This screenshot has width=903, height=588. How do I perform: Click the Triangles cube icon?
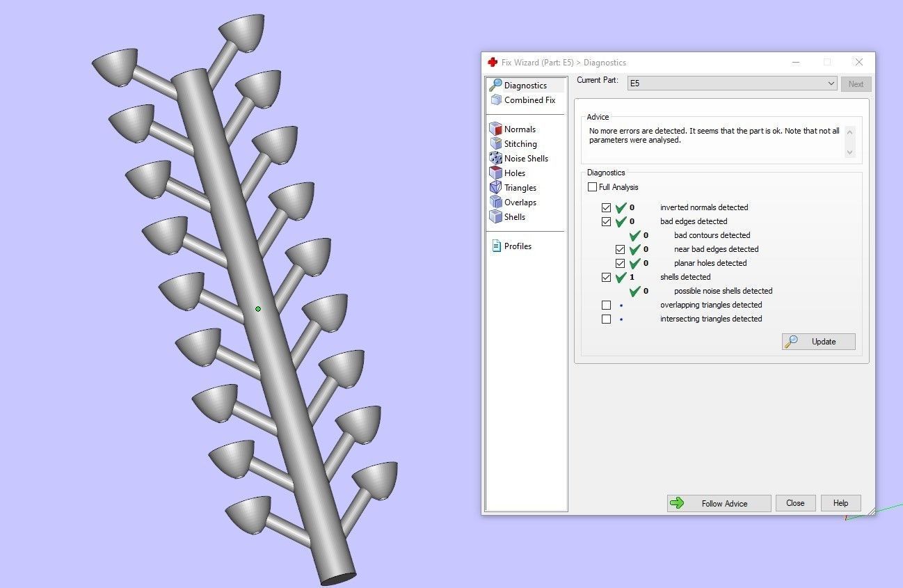point(495,187)
